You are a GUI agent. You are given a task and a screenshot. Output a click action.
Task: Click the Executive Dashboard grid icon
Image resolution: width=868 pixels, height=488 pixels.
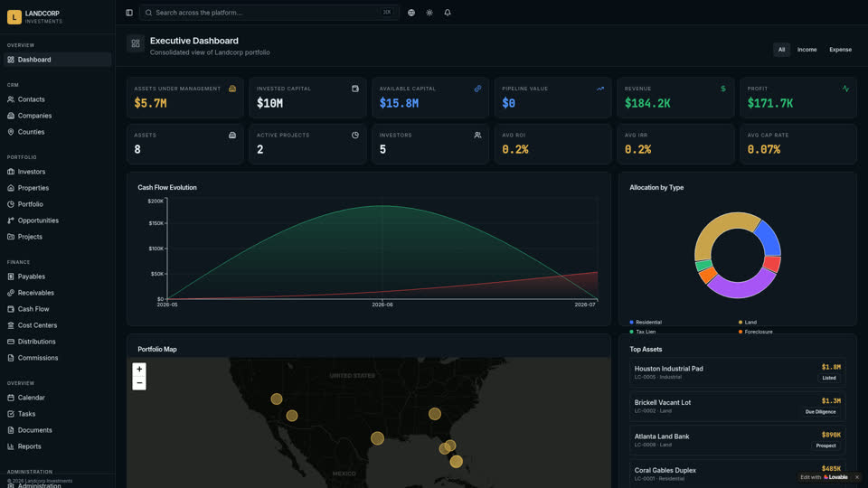pyautogui.click(x=136, y=43)
